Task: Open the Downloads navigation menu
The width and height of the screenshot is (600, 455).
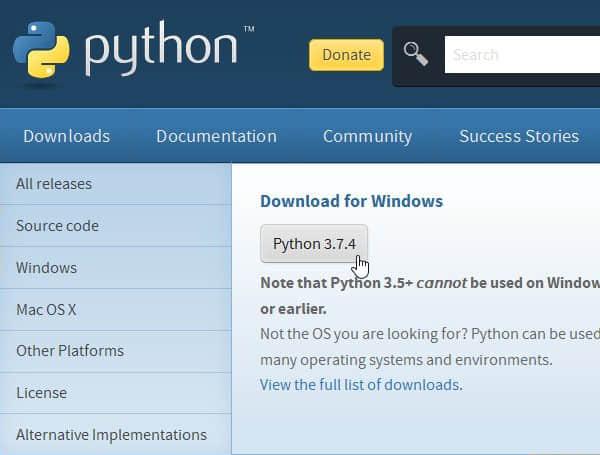Action: coord(67,136)
